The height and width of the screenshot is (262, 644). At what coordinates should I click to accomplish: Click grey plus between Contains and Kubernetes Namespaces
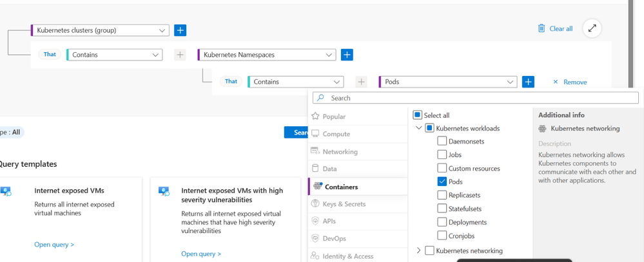point(180,55)
